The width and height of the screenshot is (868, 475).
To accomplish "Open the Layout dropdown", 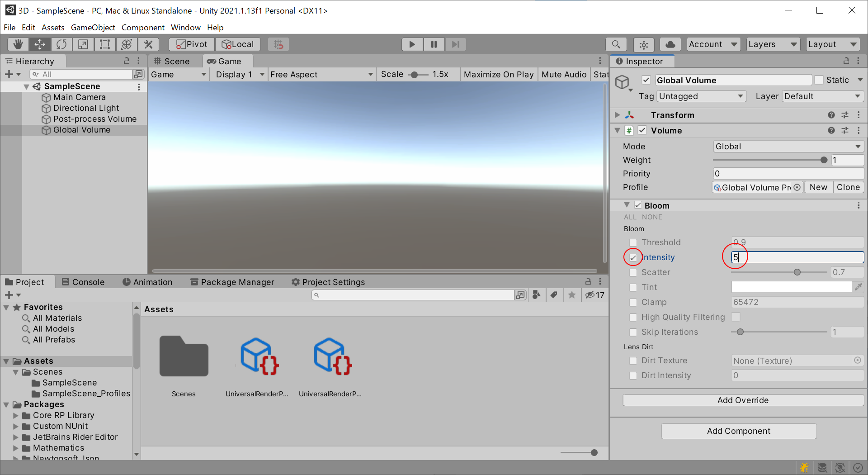I will [833, 44].
